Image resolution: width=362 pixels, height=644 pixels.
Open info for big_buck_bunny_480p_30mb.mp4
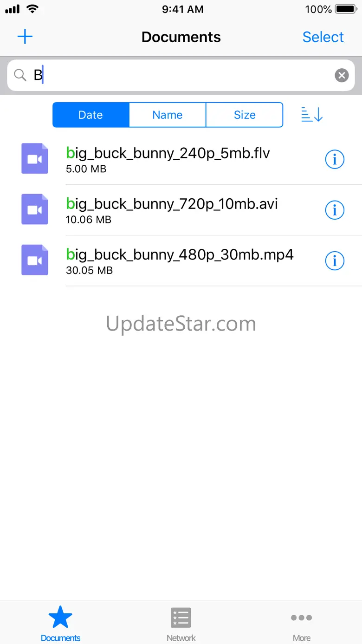334,260
